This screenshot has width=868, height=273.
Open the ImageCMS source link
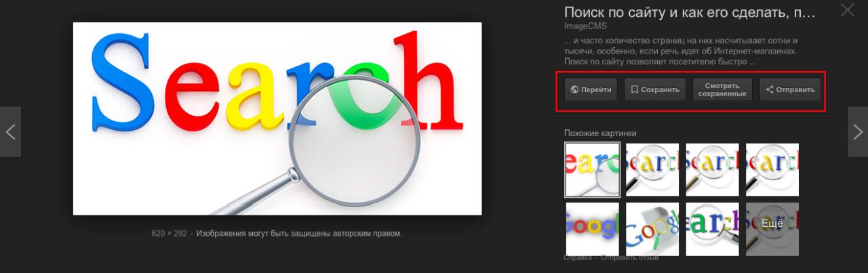click(585, 26)
